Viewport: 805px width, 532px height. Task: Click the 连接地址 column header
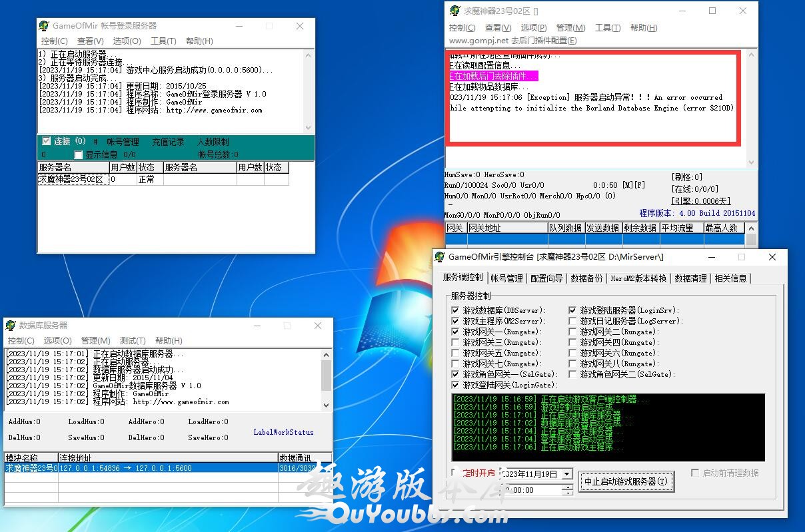tap(168, 458)
